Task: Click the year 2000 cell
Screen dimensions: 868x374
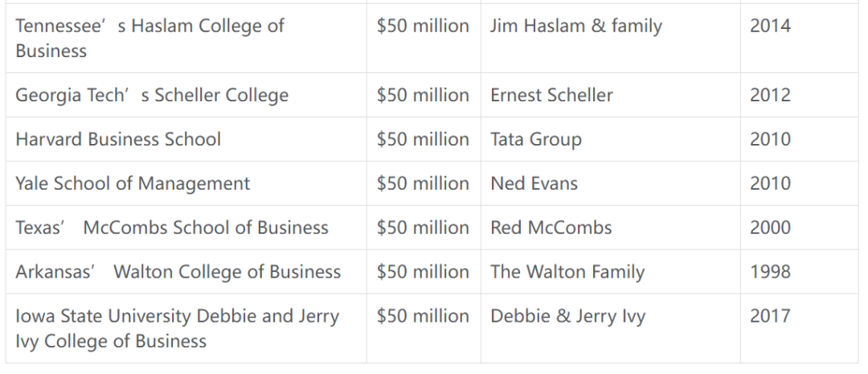Action: coord(799,228)
